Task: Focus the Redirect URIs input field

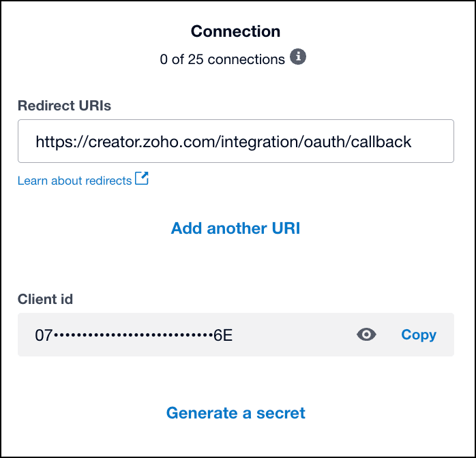Action: [235, 142]
